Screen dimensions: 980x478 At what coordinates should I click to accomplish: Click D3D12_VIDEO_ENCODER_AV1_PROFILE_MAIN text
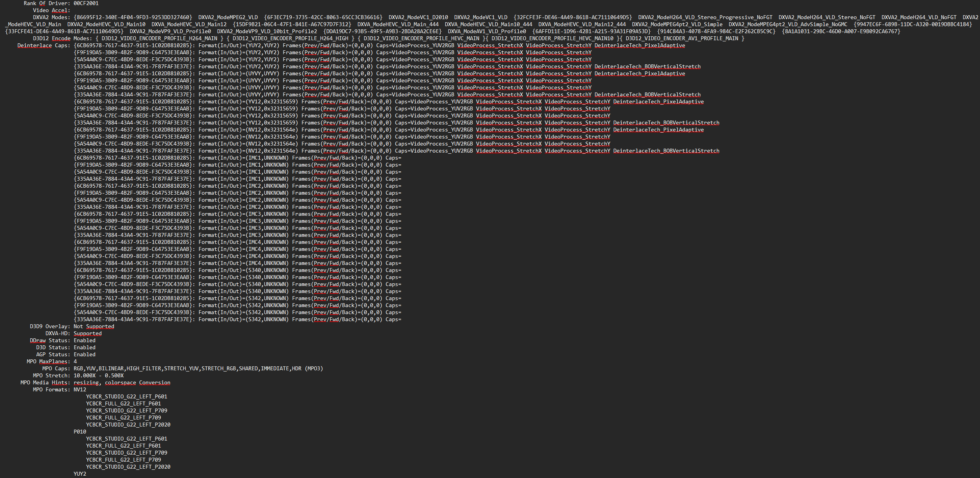tap(682, 38)
